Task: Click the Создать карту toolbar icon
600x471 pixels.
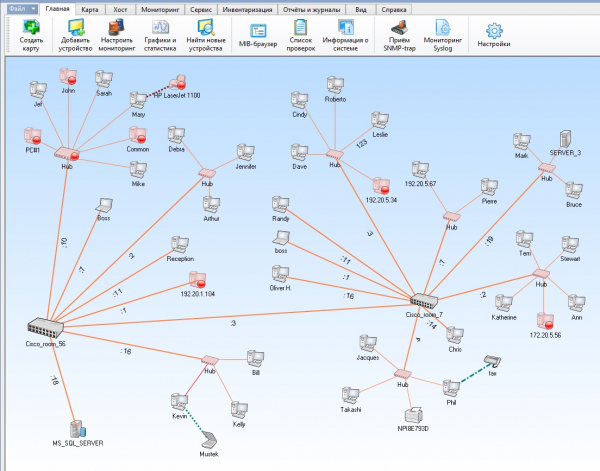Action: (31, 30)
